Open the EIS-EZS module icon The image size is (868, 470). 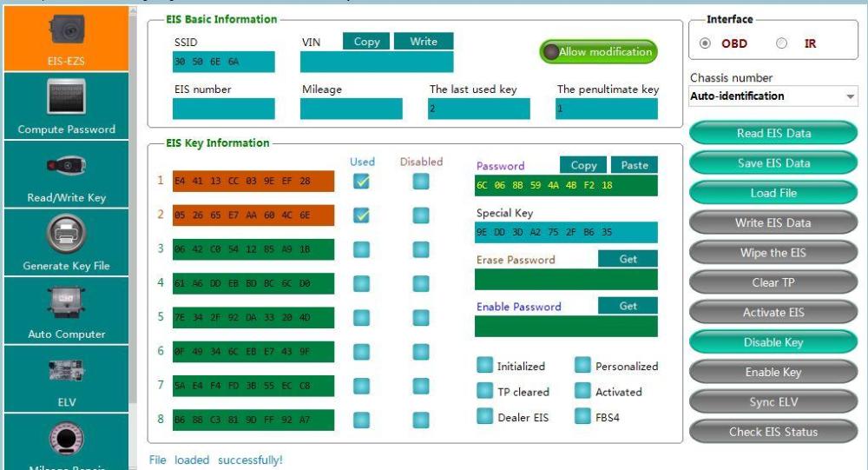click(x=66, y=32)
